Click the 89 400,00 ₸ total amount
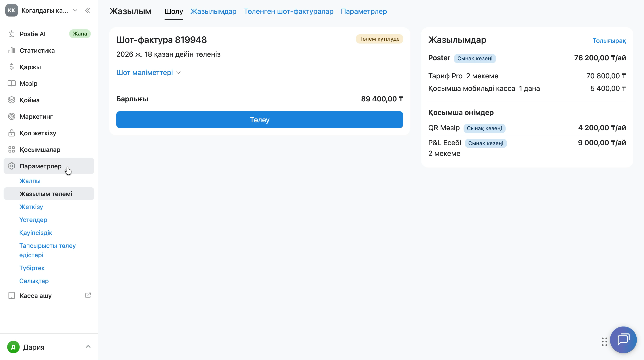This screenshot has height=360, width=644. pyautogui.click(x=382, y=99)
